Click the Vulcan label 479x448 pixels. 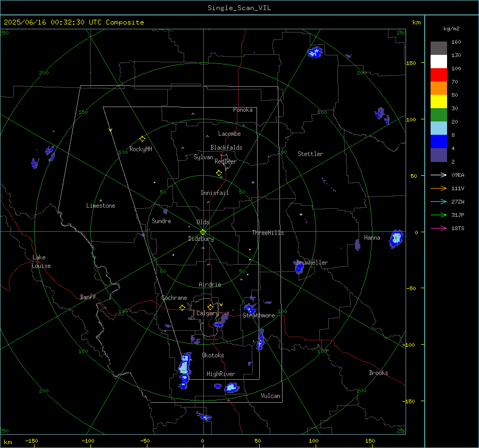click(270, 396)
